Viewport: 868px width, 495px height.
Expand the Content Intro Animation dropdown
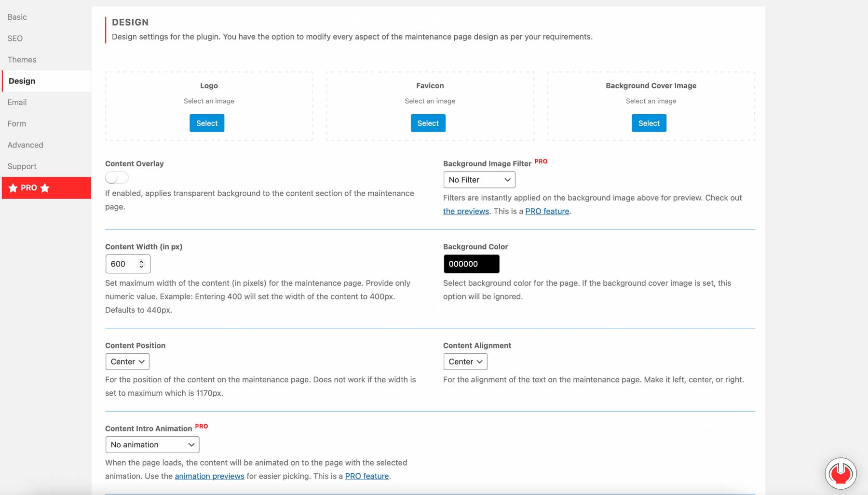coord(152,444)
